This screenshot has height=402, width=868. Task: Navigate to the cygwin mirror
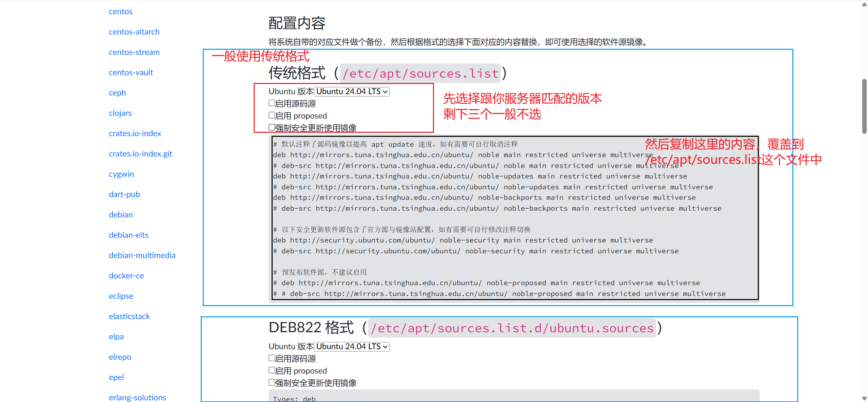[x=121, y=174]
